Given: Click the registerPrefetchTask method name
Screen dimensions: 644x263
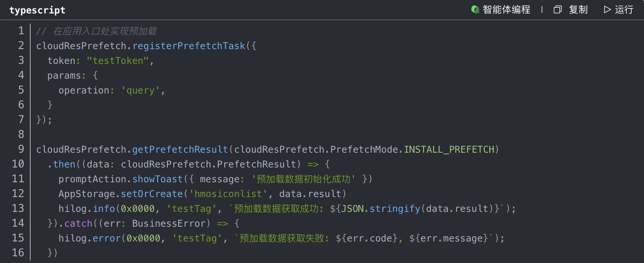Looking at the screenshot, I should point(189,46).
